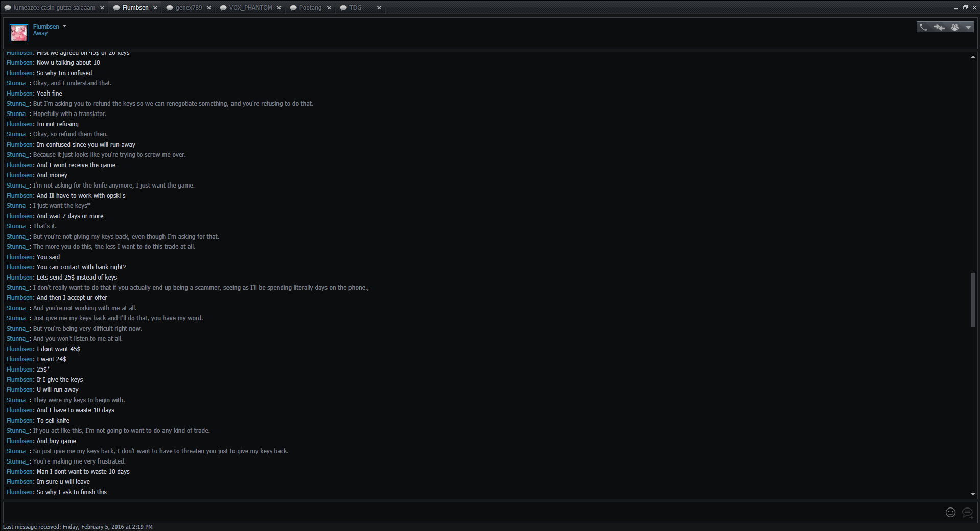Close the Pootang chat tab
980x531 pixels.
(x=329, y=8)
